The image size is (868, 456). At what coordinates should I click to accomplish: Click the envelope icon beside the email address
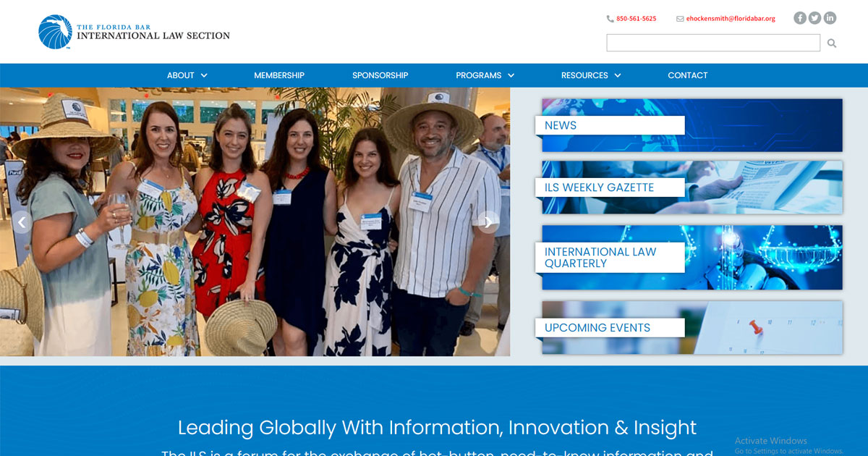(680, 19)
